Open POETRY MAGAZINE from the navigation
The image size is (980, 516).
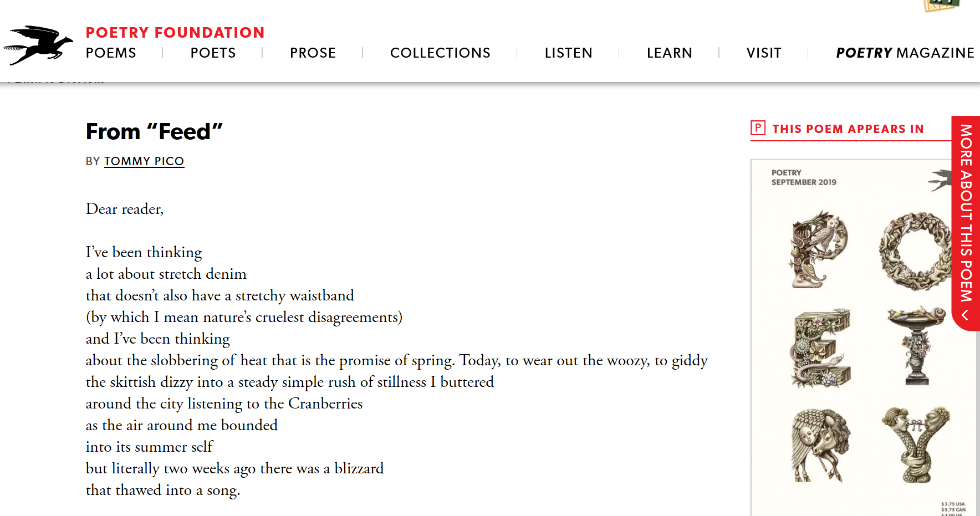(x=905, y=53)
